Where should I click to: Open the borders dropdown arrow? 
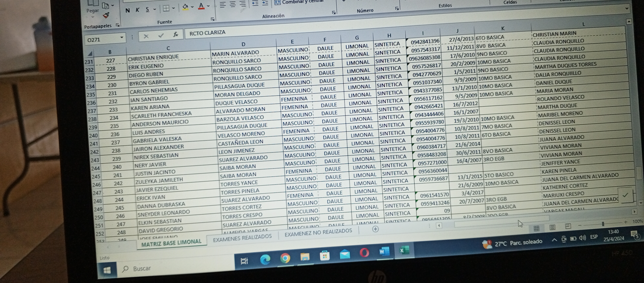[x=173, y=8]
